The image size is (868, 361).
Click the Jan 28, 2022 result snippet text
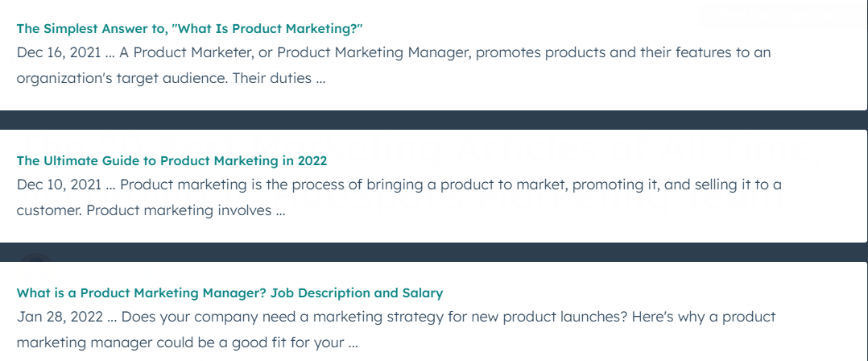tap(396, 330)
